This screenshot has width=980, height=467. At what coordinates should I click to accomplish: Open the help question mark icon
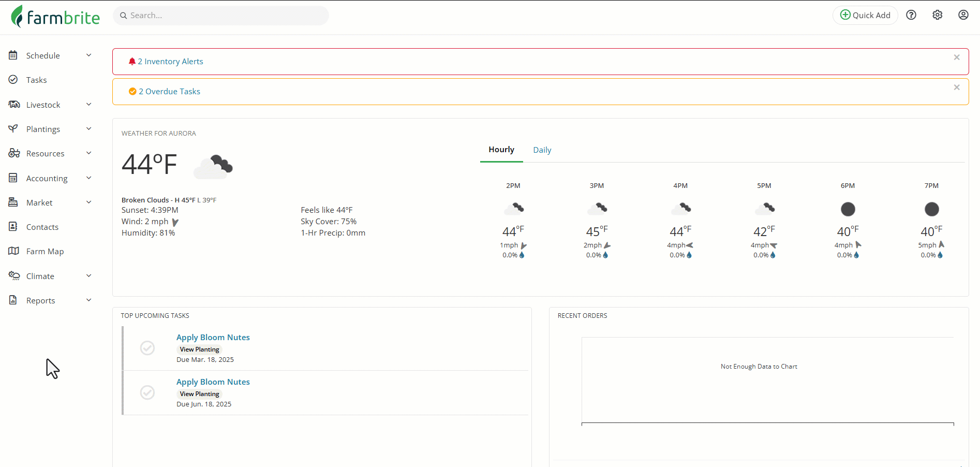[x=911, y=15]
